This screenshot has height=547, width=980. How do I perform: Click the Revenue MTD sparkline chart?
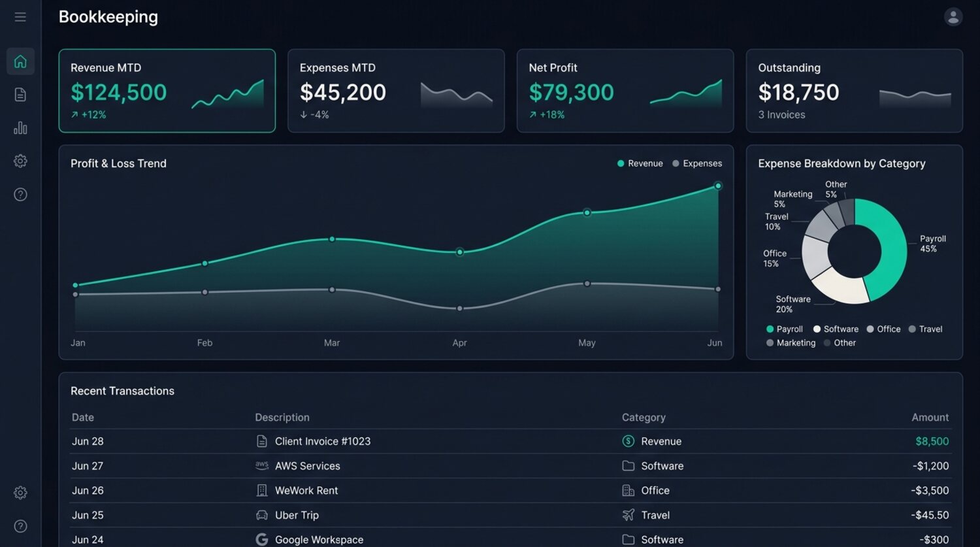point(227,94)
